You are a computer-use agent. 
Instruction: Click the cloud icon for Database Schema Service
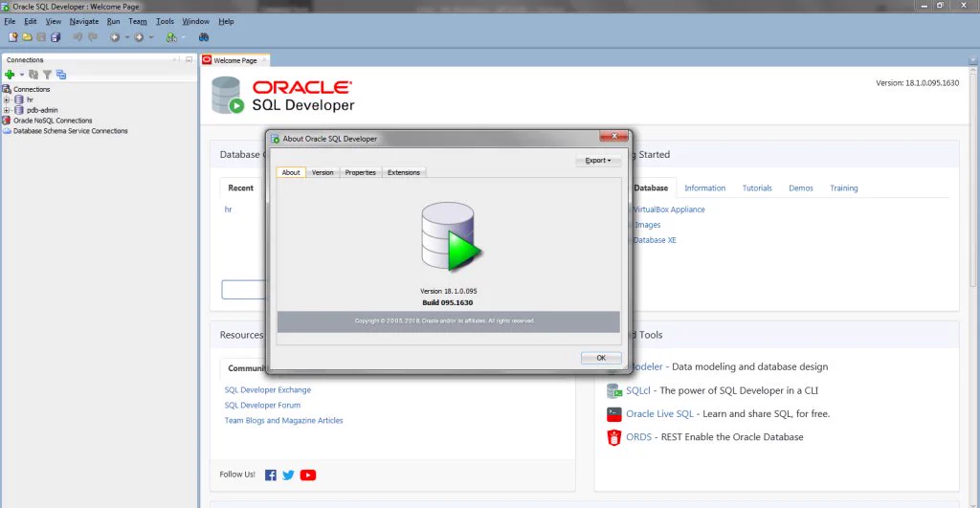coord(7,131)
